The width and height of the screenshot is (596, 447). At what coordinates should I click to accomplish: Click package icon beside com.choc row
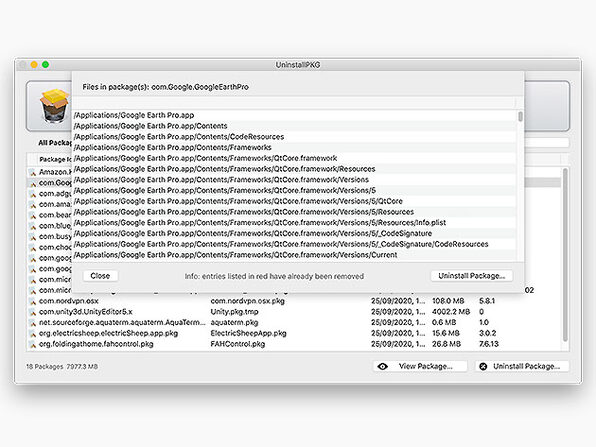pos(33,248)
